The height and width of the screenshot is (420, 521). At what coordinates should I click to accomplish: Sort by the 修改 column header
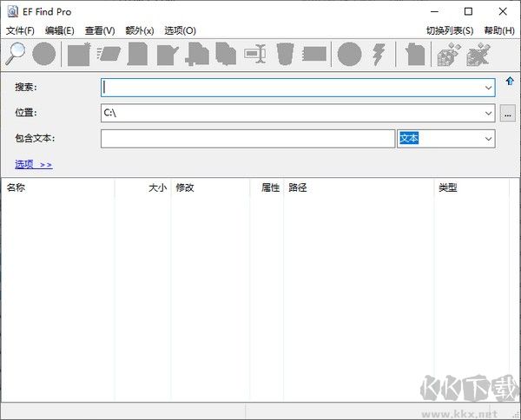click(210, 187)
